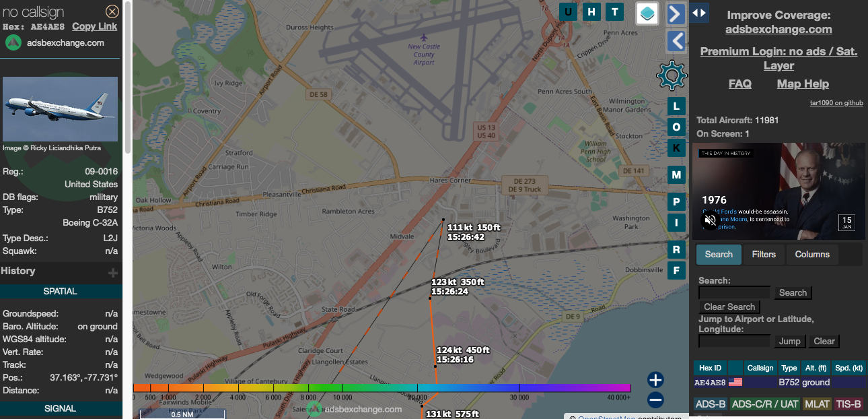Unmute the video advertisement
The image size is (868, 419).
[x=710, y=220]
